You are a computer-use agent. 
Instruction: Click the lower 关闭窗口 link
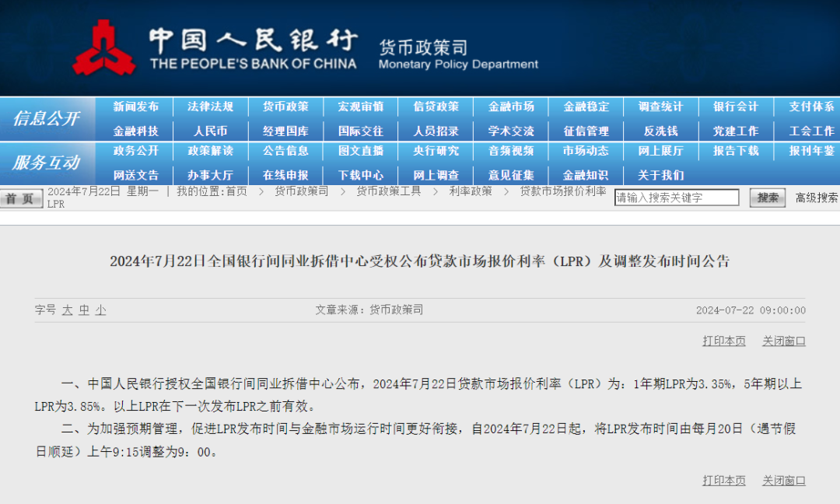click(x=784, y=481)
